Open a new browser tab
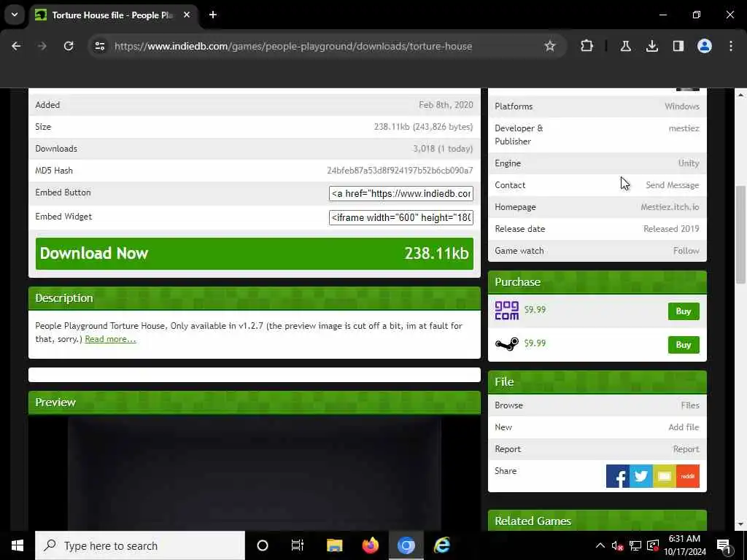 click(x=213, y=15)
